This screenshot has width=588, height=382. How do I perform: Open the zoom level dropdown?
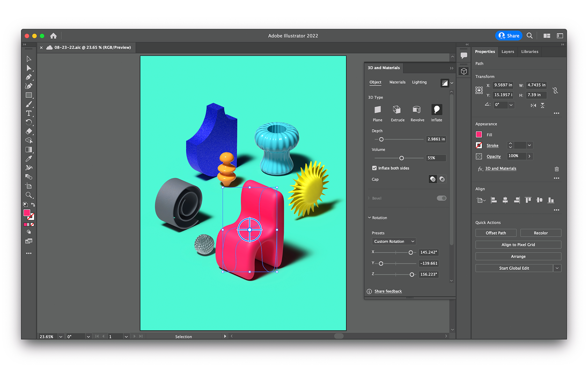pyautogui.click(x=61, y=336)
